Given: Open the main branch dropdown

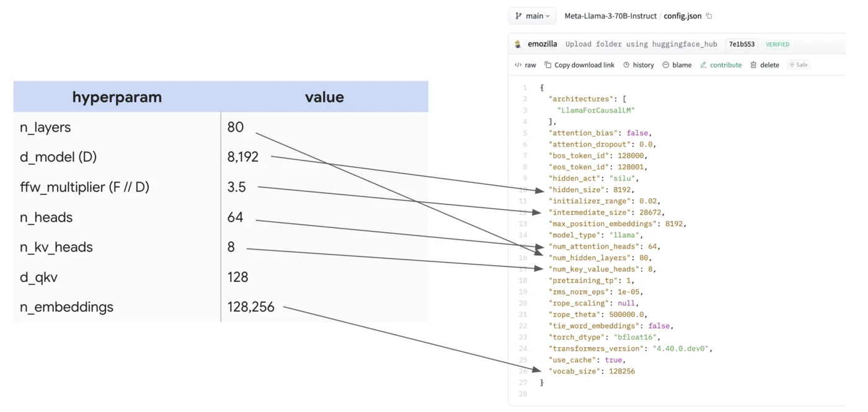Looking at the screenshot, I should click(x=532, y=16).
